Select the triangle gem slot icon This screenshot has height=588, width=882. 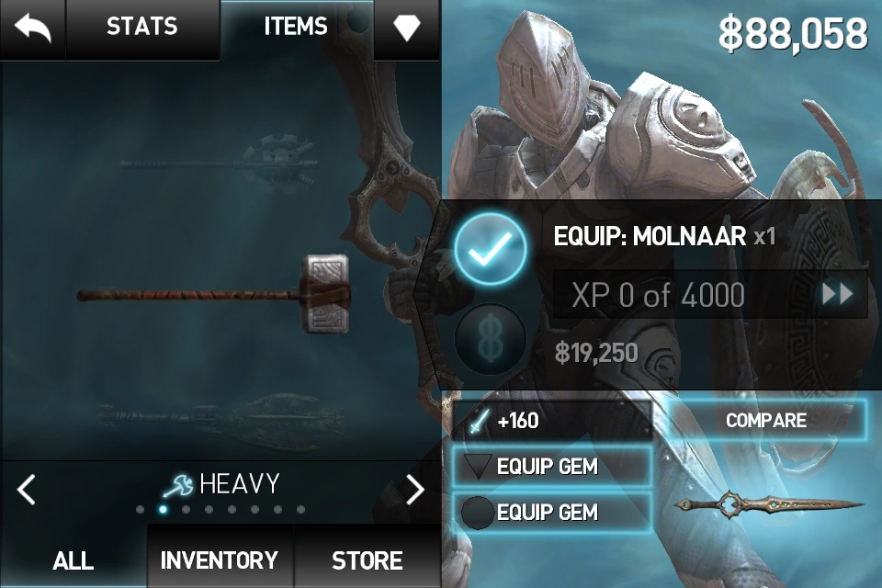[478, 467]
